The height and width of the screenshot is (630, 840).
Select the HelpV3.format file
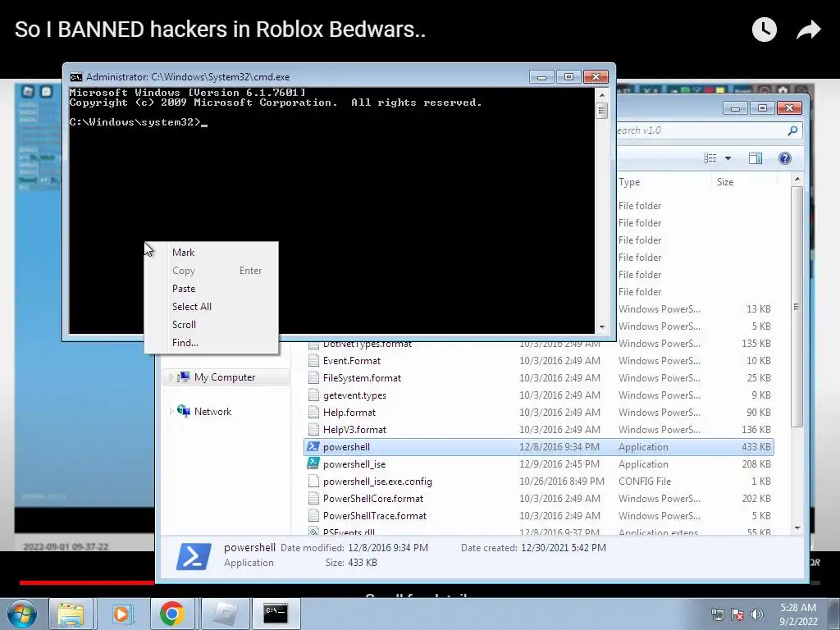click(x=354, y=430)
